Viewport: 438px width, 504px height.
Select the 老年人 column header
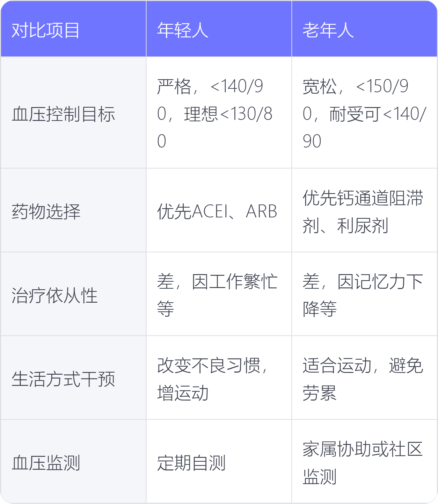pyautogui.click(x=364, y=29)
